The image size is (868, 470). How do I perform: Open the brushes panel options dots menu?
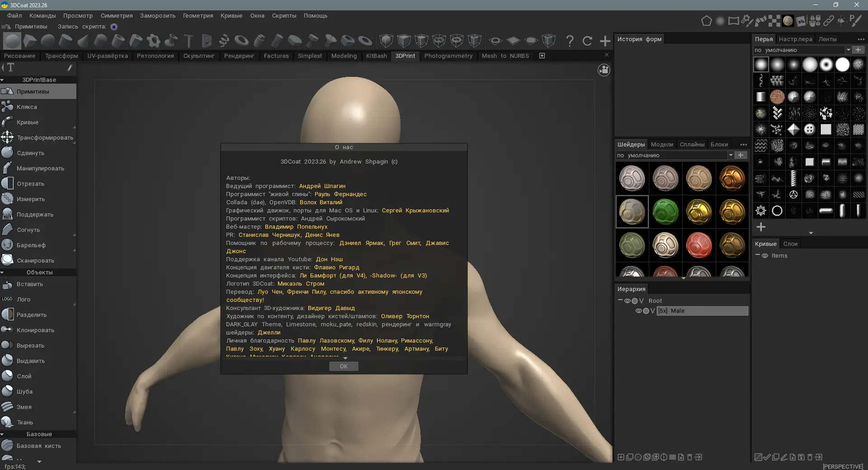click(x=861, y=39)
